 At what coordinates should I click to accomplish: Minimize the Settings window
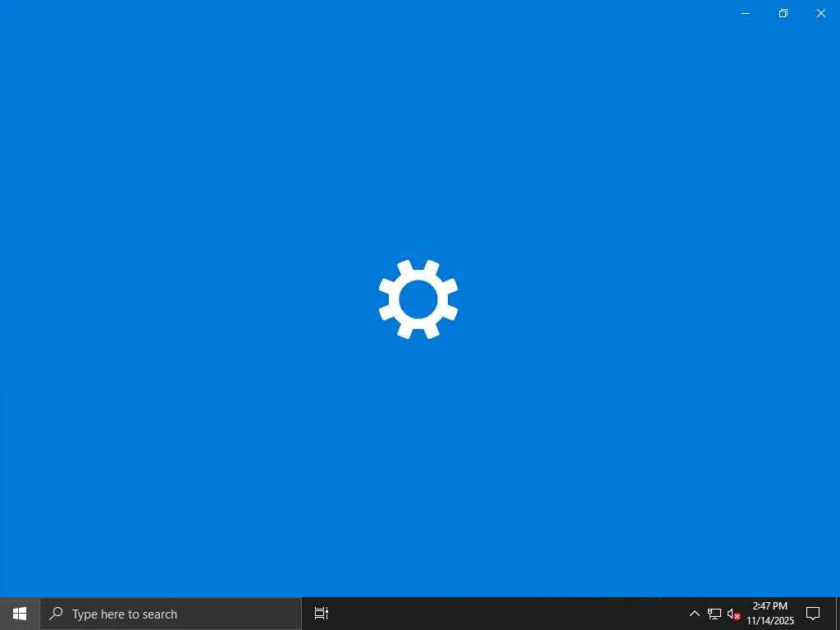tap(745, 13)
